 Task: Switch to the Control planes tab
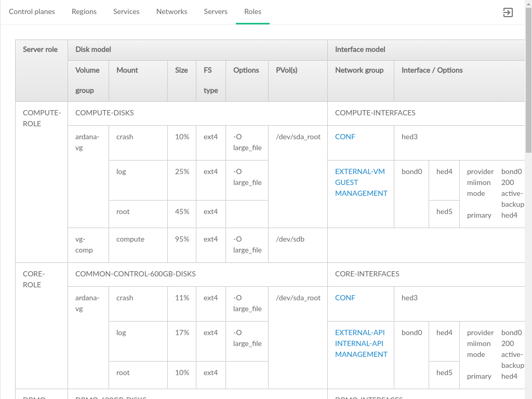coord(32,11)
